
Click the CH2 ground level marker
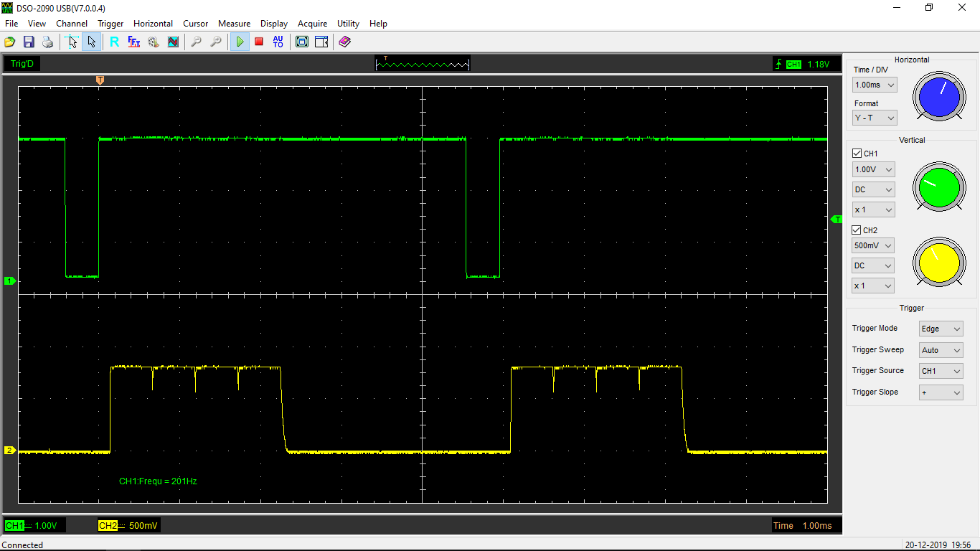(9, 451)
